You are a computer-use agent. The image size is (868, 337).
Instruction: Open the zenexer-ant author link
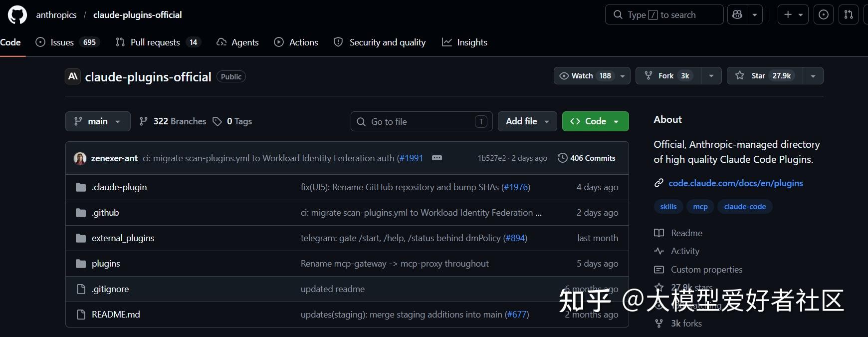[x=114, y=158]
